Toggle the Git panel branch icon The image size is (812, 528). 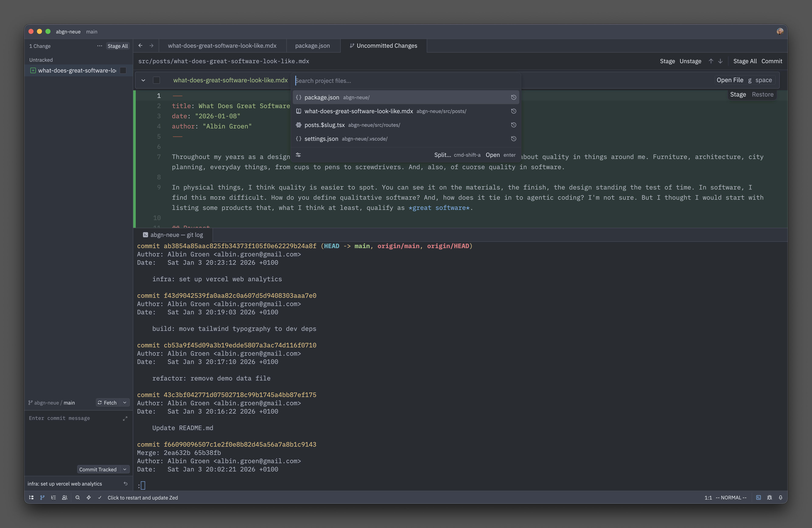[x=42, y=498]
